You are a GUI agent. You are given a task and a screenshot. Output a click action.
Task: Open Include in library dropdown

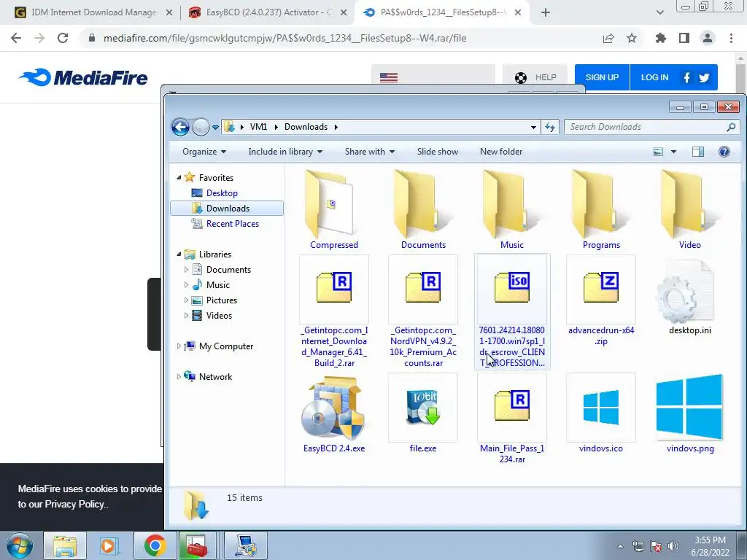click(285, 152)
